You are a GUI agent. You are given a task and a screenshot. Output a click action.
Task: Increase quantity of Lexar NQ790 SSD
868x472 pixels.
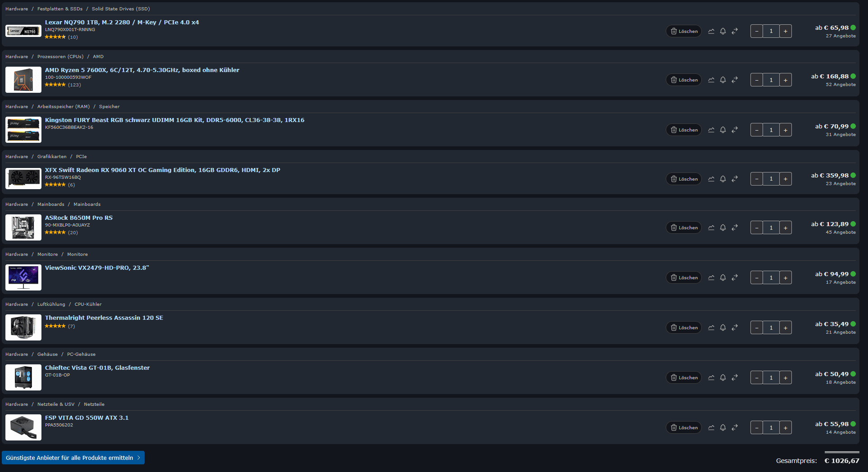click(x=786, y=31)
